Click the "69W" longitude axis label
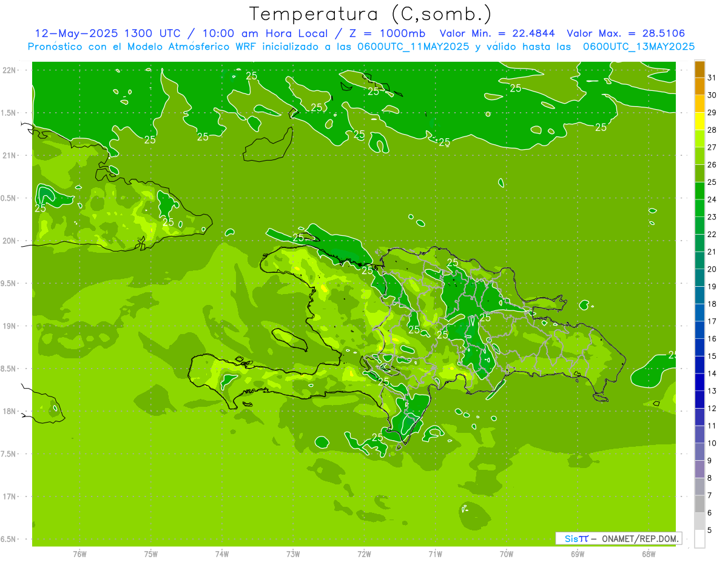 point(578,554)
